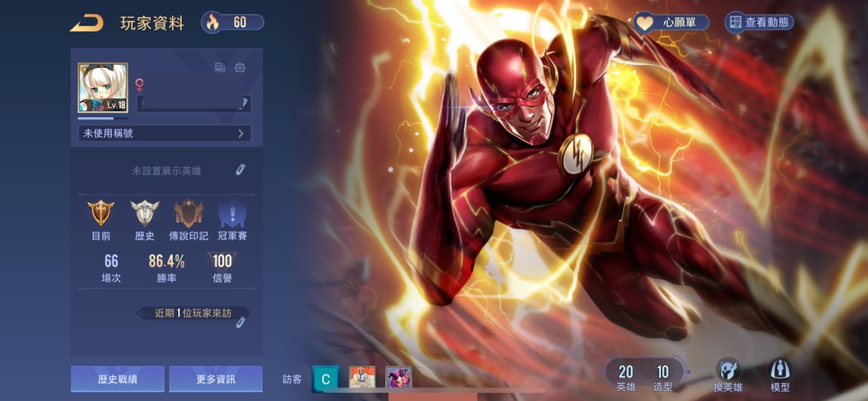Edit showcased heroes with pencil icon
Image resolution: width=868 pixels, height=401 pixels.
coord(240,170)
